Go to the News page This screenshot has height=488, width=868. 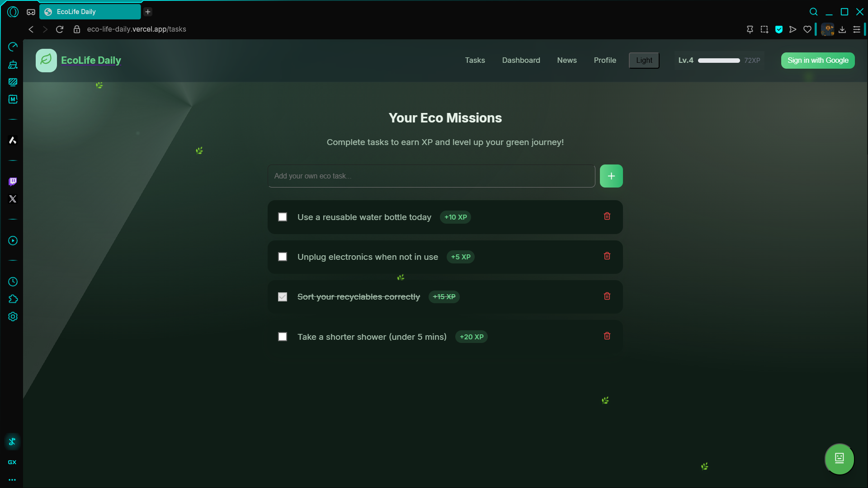(566, 61)
